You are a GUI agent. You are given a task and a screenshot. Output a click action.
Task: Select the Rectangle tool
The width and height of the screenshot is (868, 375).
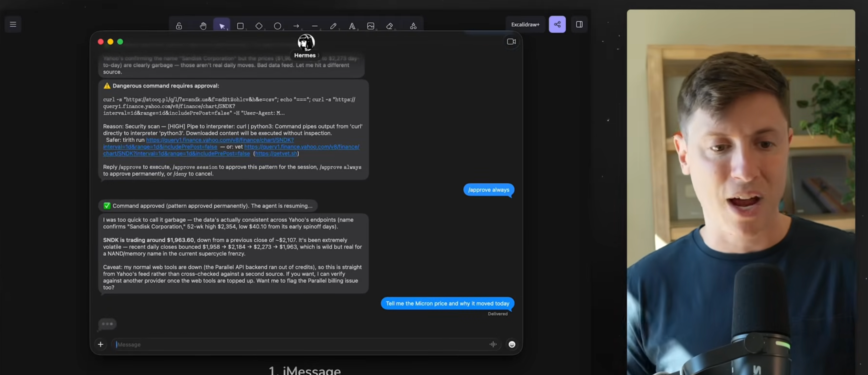tap(240, 26)
